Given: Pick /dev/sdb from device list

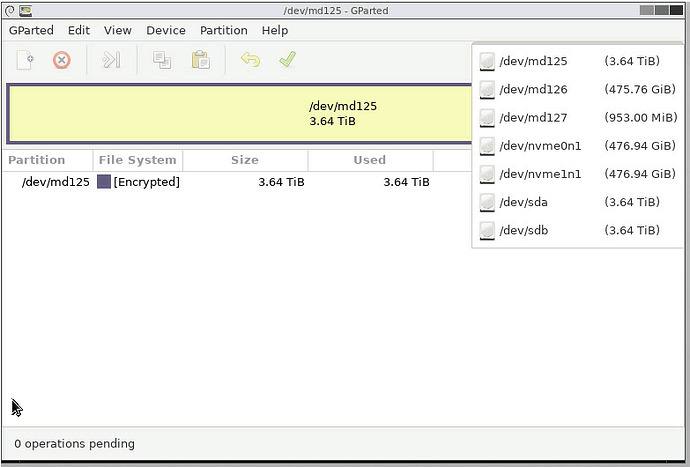Looking at the screenshot, I should [x=578, y=230].
